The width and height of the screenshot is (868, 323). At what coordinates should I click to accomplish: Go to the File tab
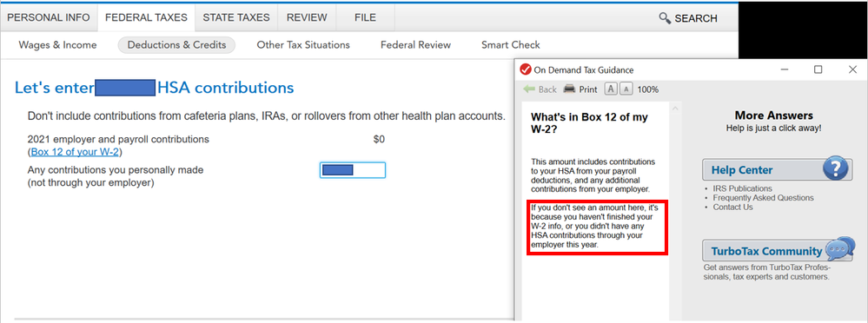pos(365,17)
